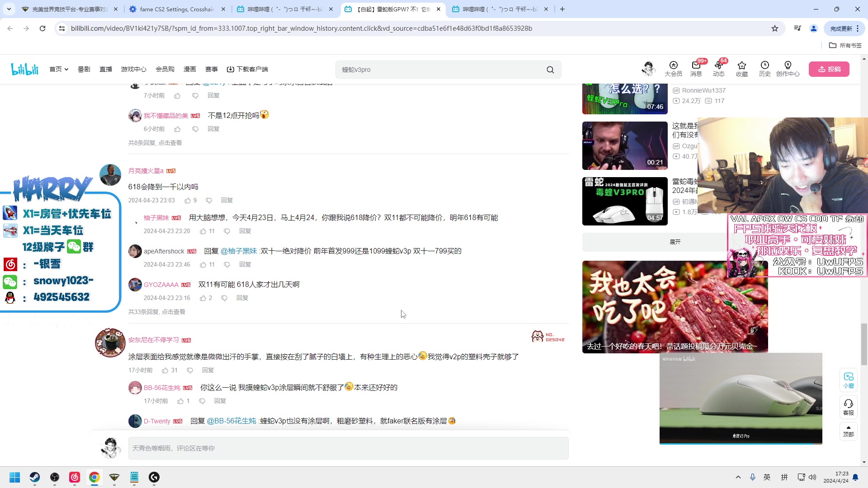The image size is (868, 488).
Task: Open the 大会员 icon in header
Action: [673, 69]
